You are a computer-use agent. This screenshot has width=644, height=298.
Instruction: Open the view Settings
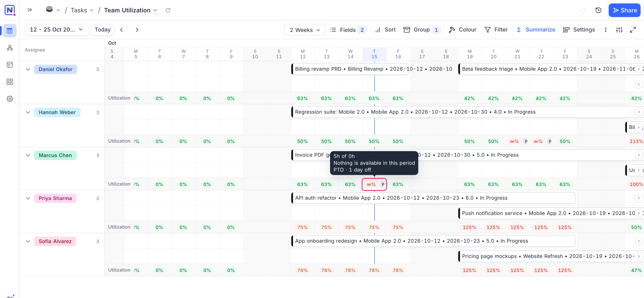pos(579,30)
